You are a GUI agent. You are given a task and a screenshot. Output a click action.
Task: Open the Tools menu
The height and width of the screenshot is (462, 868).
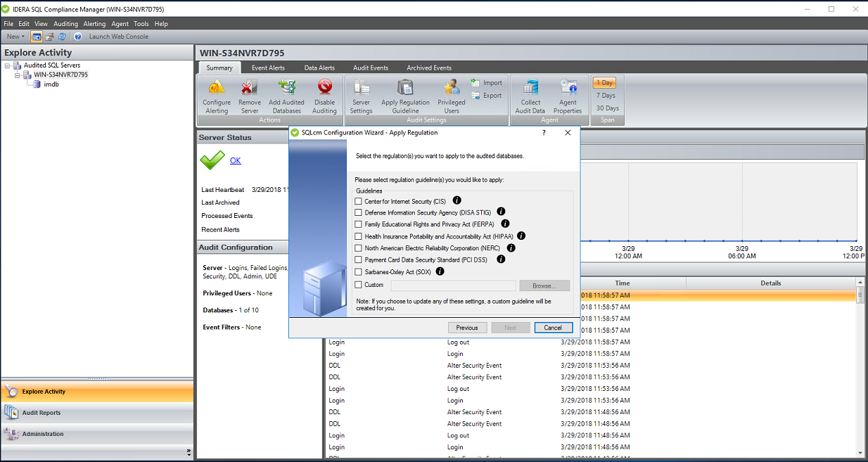[141, 24]
